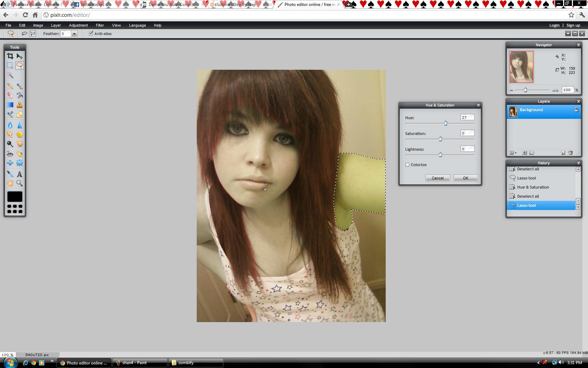Image resolution: width=588 pixels, height=368 pixels.
Task: Open the Image menu
Action: 38,25
